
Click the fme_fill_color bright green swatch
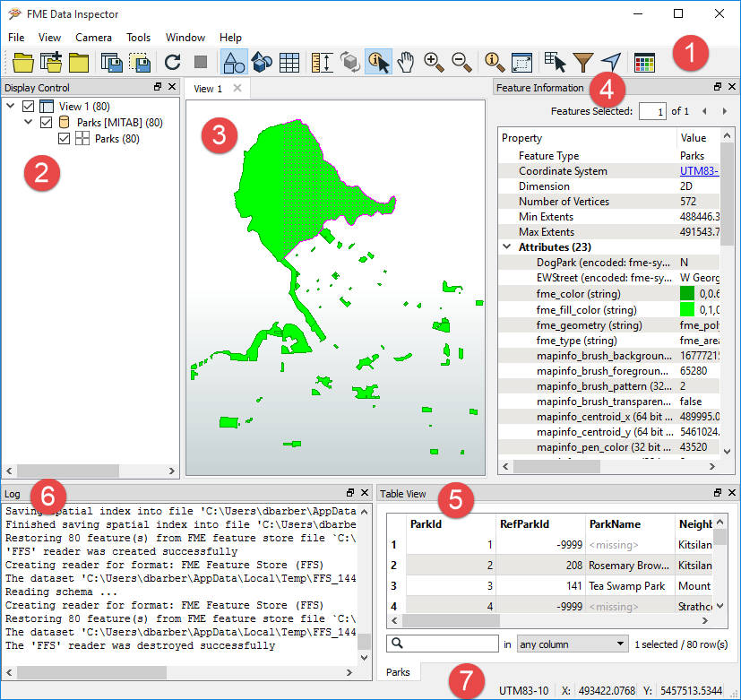pos(686,309)
